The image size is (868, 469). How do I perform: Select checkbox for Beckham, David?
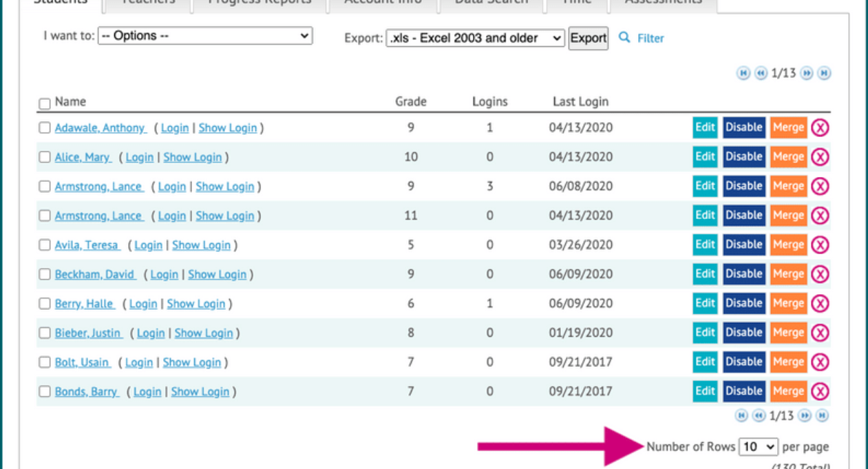[45, 275]
